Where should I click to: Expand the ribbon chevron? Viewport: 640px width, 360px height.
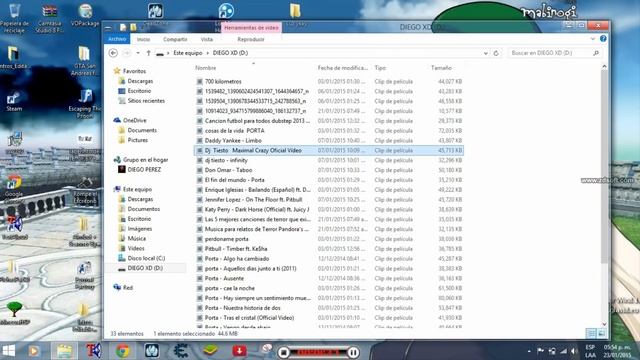pos(593,39)
